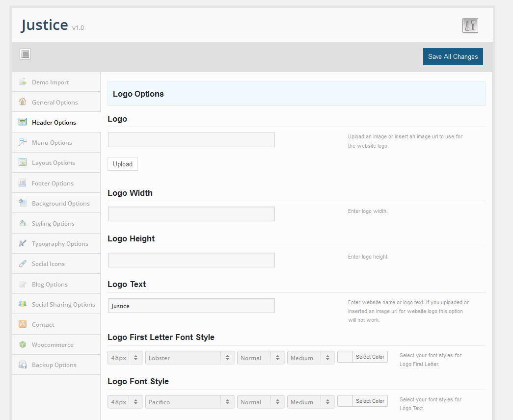Click the General Options house icon
The width and height of the screenshot is (513, 420).
click(x=23, y=102)
